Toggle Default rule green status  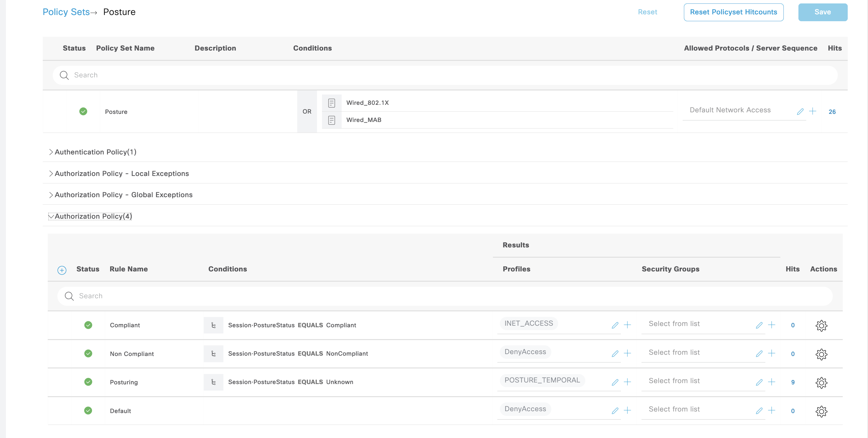[88, 410]
